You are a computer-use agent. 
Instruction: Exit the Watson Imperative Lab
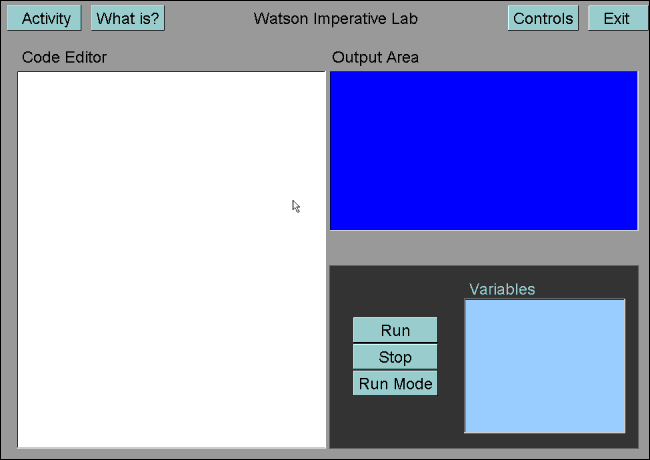[x=618, y=18]
